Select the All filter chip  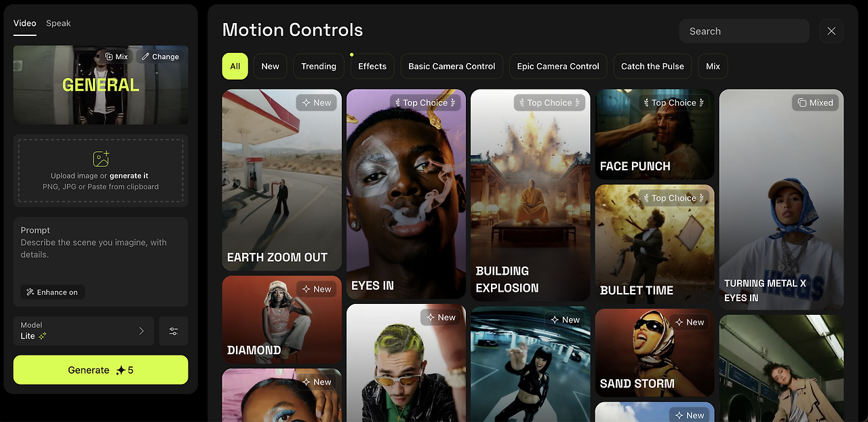[235, 66]
